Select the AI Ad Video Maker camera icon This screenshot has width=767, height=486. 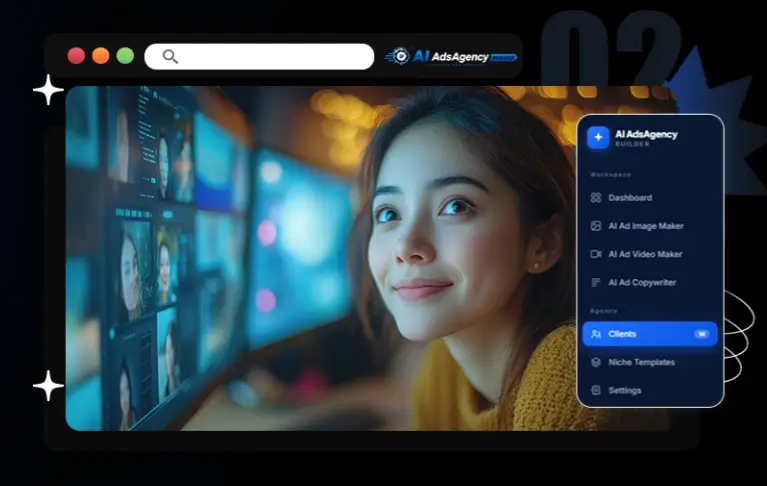(x=595, y=254)
